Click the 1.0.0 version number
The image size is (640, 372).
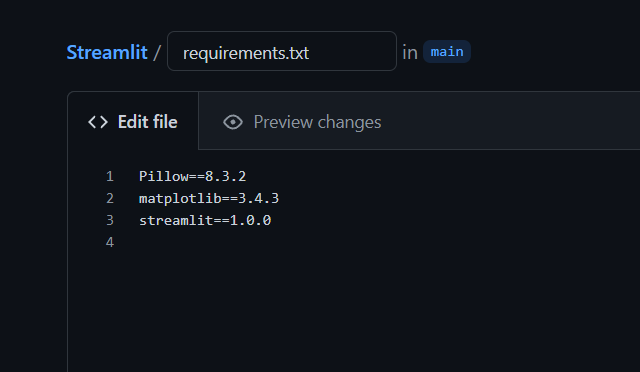pyautogui.click(x=250, y=221)
